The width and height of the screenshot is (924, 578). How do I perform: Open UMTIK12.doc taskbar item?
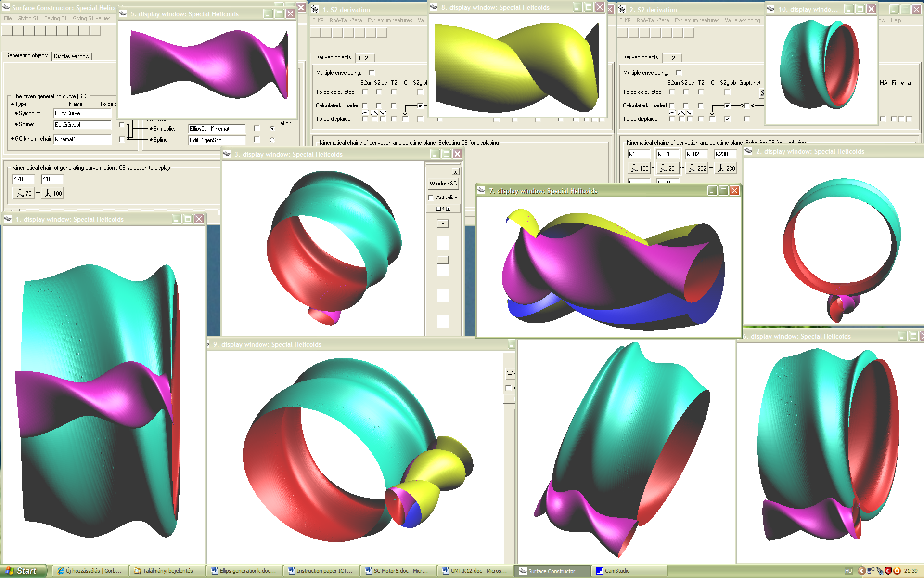(475, 571)
